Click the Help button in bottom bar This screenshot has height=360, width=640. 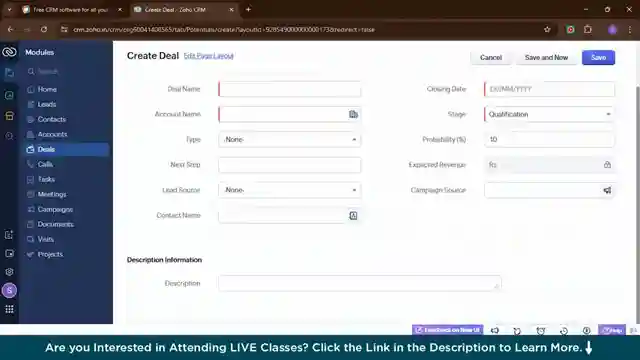click(612, 330)
